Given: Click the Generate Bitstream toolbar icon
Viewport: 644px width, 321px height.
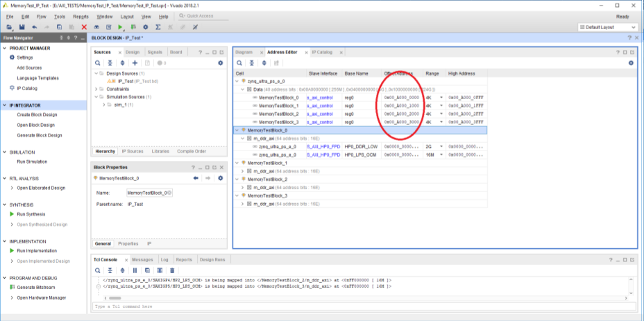Looking at the screenshot, I should 133,27.
